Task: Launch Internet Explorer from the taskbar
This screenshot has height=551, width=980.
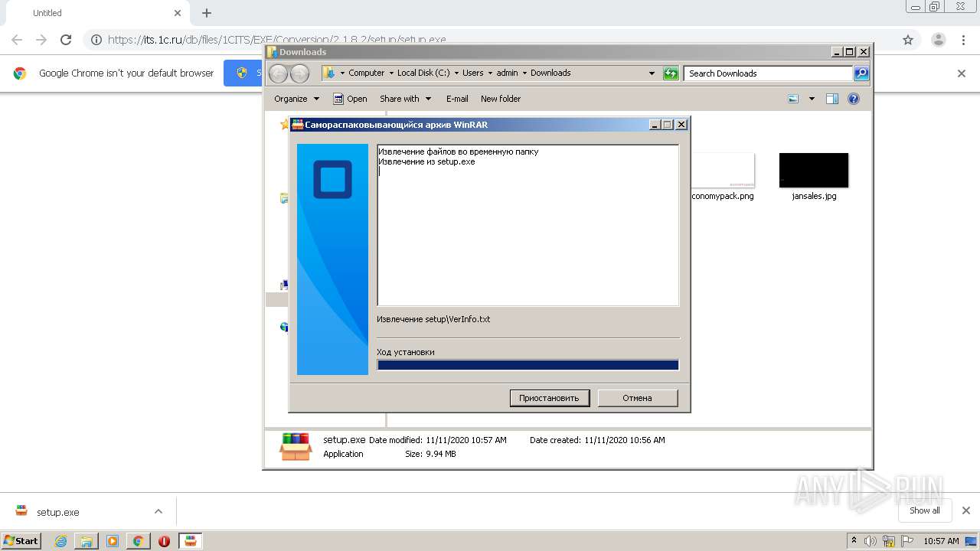Action: click(x=60, y=541)
